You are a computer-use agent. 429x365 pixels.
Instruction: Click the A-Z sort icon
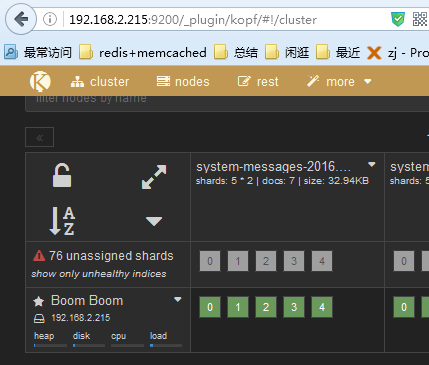pos(62,221)
